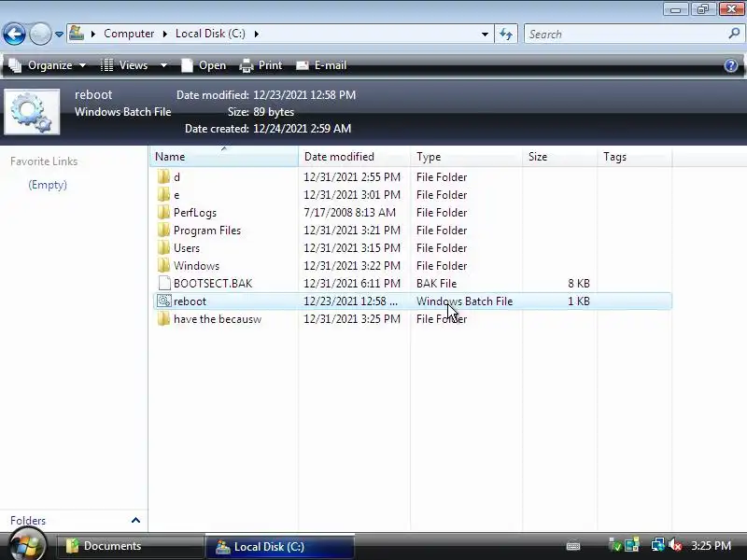This screenshot has width=747, height=560.
Task: Click Local Disk (C:) breadcrumb segment
Action: coord(210,34)
